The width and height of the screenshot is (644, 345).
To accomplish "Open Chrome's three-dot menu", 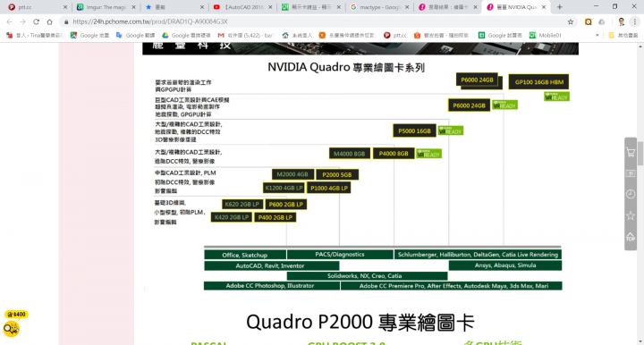I will pyautogui.click(x=635, y=21).
